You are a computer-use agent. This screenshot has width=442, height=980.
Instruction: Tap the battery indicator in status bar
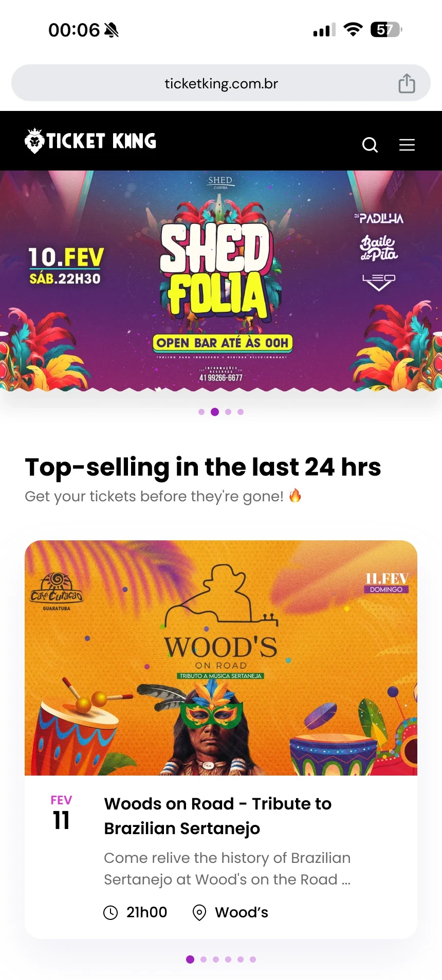pyautogui.click(x=386, y=30)
